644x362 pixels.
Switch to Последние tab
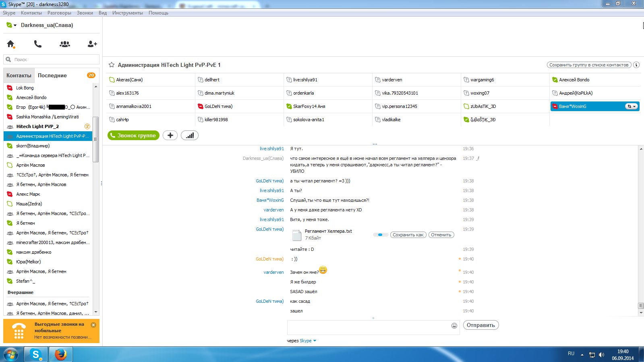click(52, 75)
